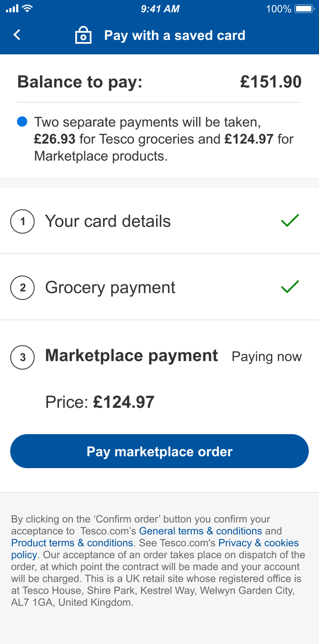Image resolution: width=319 pixels, height=644 pixels.
Task: Click the step 2 circle number
Action: pos(22,288)
